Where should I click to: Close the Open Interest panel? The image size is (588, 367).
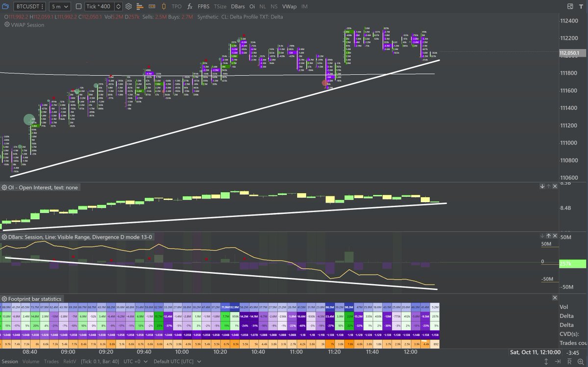555,186
